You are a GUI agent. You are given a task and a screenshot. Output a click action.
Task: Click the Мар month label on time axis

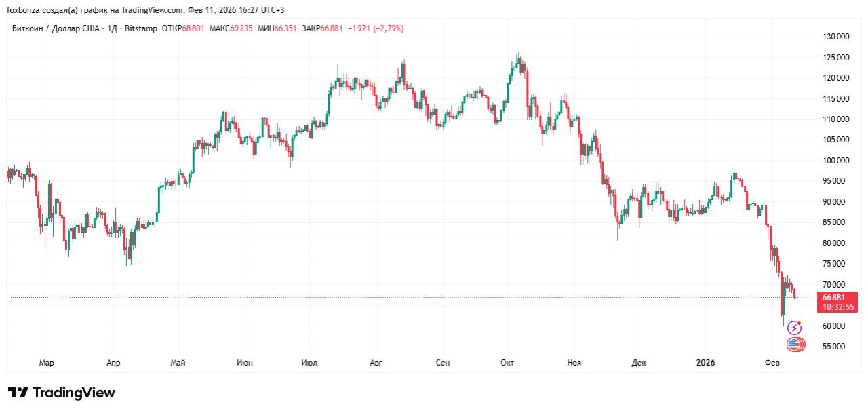pos(46,363)
